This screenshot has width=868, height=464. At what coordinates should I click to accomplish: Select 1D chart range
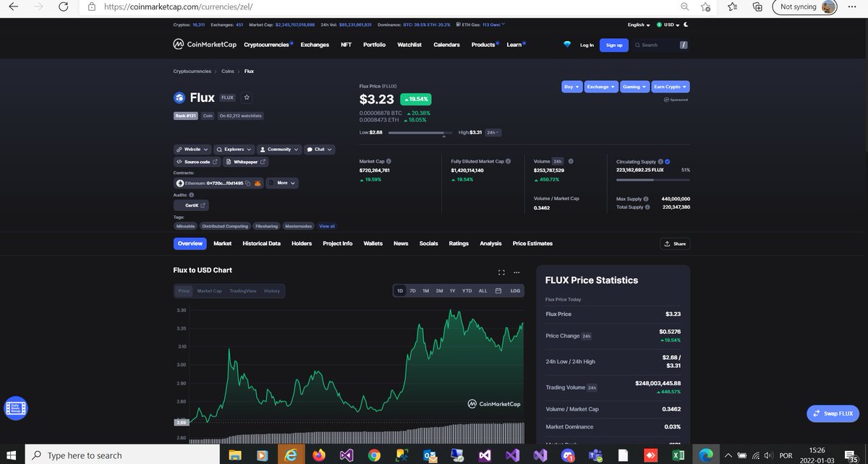point(399,291)
